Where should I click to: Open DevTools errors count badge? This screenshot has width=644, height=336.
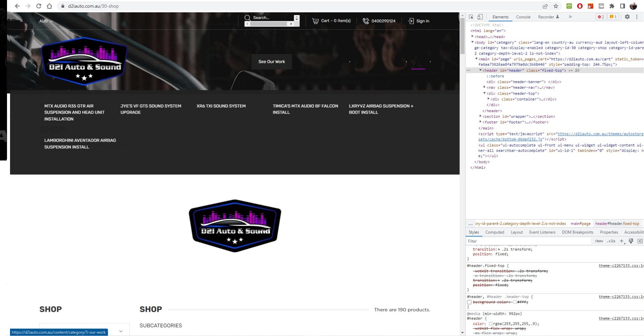coord(601,17)
